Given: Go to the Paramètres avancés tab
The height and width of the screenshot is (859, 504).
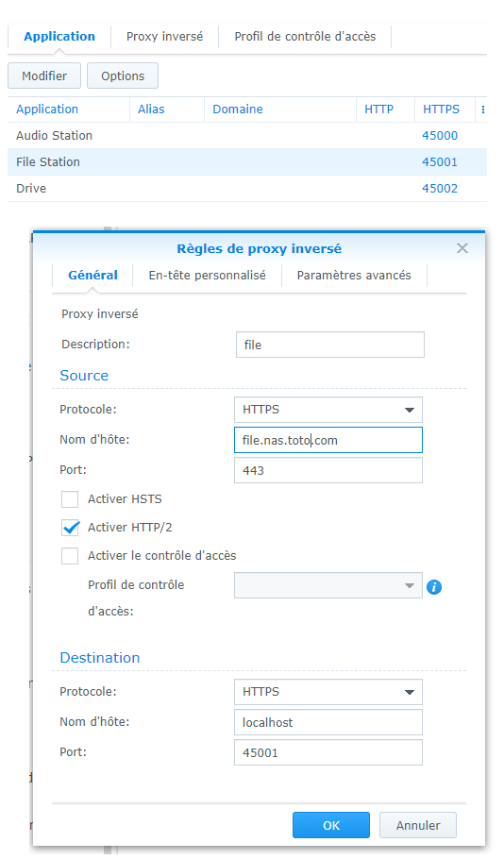Looking at the screenshot, I should click(354, 275).
